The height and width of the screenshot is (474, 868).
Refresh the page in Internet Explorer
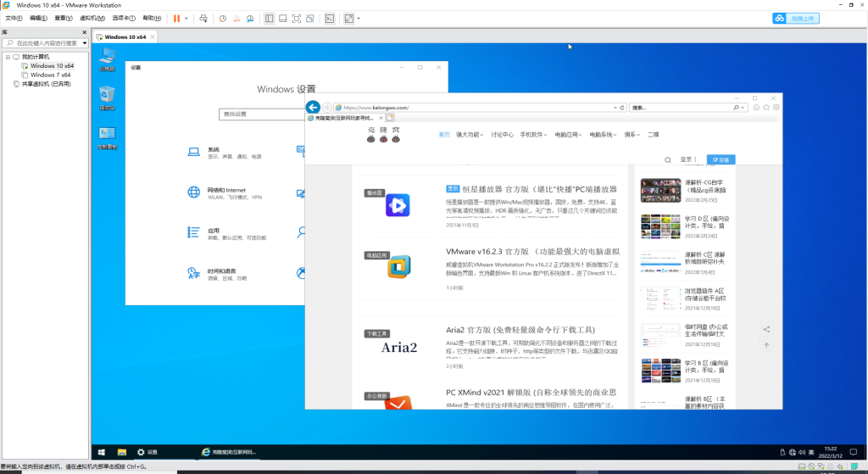622,108
